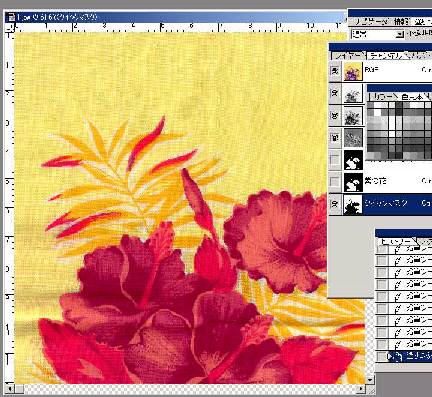
Task: Select the ヒストリー (History) tab
Action: [396, 241]
